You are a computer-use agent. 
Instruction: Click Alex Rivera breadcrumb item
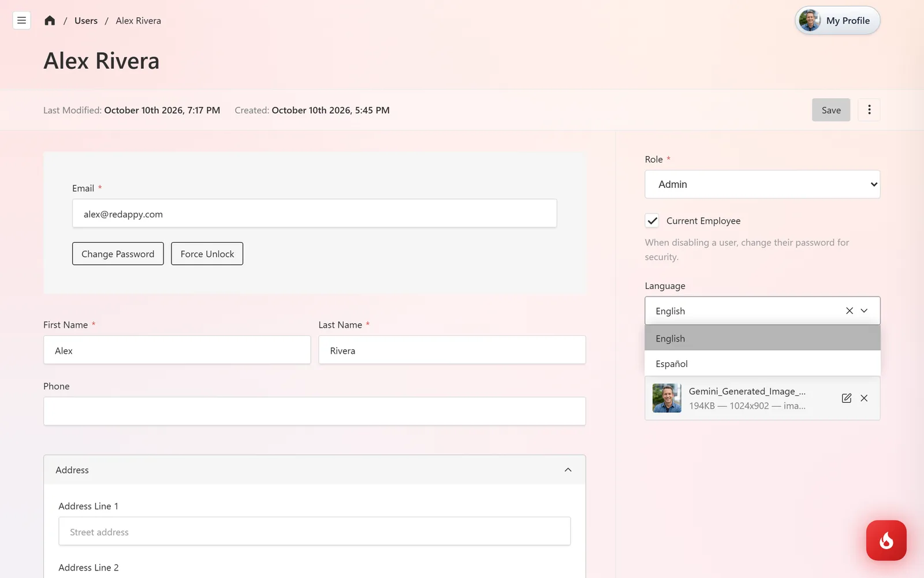[x=138, y=21]
